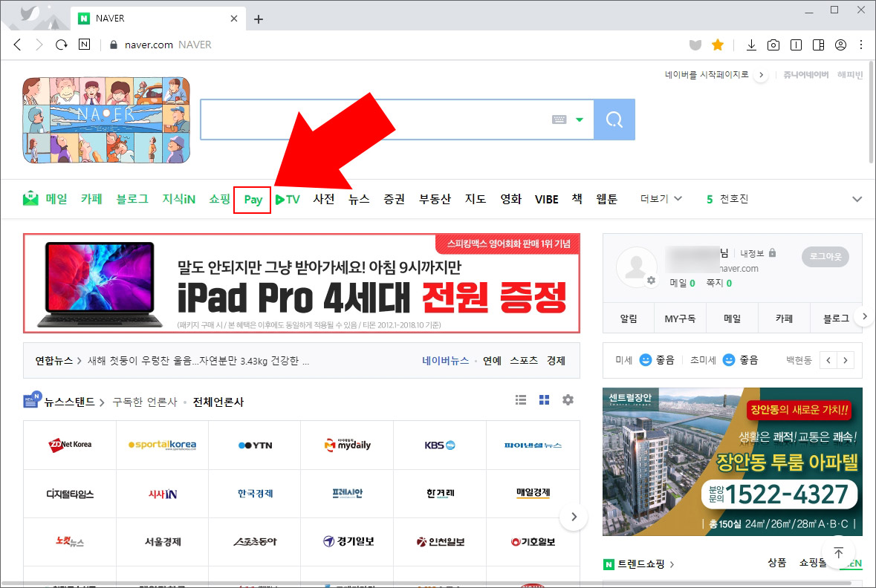Viewport: 876px width, 588px height.
Task: Open the iPad Pro banner advertisement
Action: coord(302,283)
